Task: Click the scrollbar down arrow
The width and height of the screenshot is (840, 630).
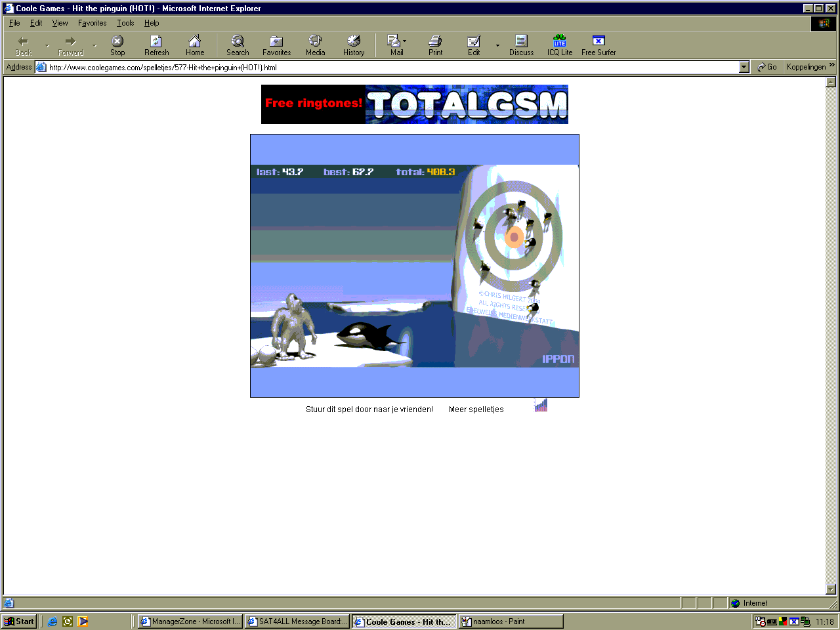Action: click(x=831, y=589)
